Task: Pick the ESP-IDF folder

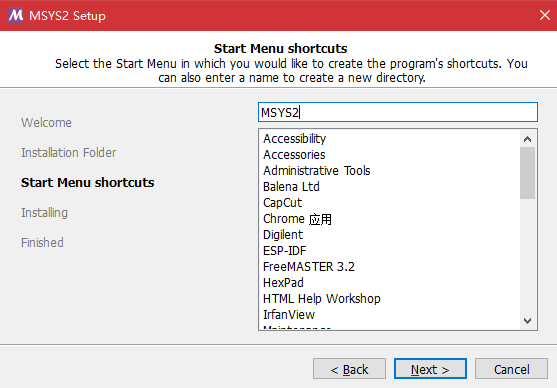Action: click(285, 250)
